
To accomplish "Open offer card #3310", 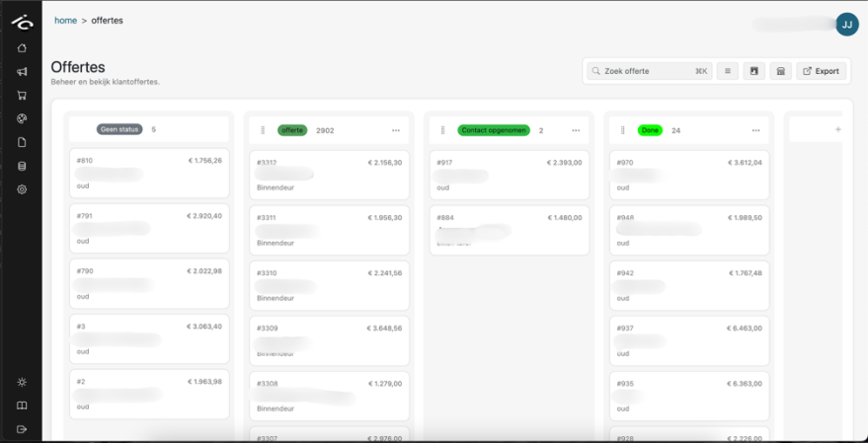I will tap(330, 285).
